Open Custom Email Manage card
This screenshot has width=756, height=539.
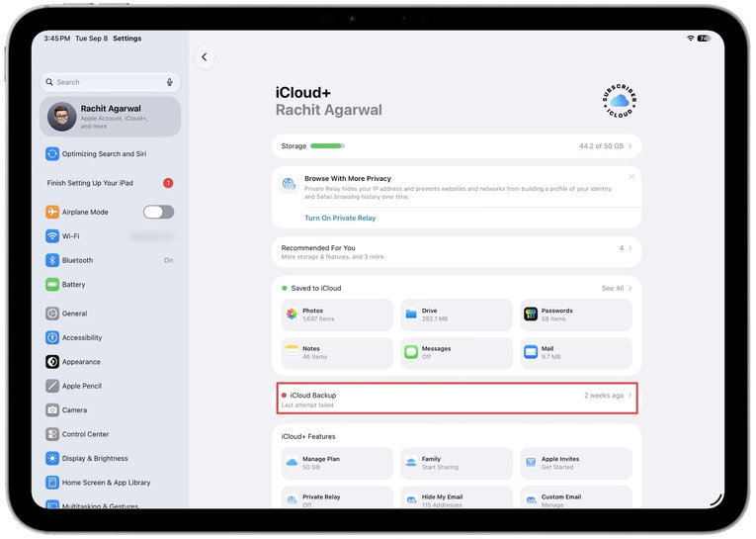click(576, 497)
